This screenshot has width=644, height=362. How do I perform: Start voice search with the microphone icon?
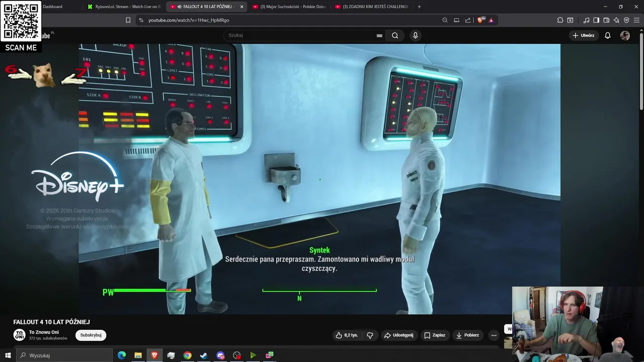click(x=415, y=35)
